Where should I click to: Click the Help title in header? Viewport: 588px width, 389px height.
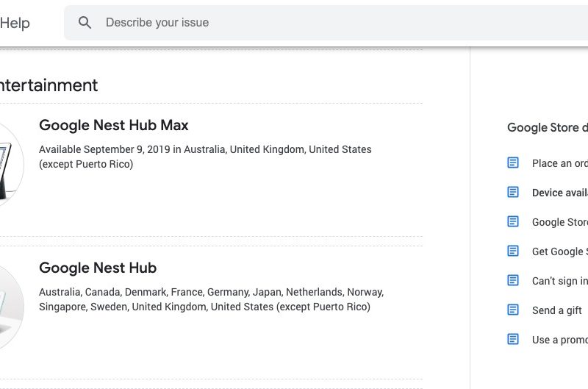[15, 23]
